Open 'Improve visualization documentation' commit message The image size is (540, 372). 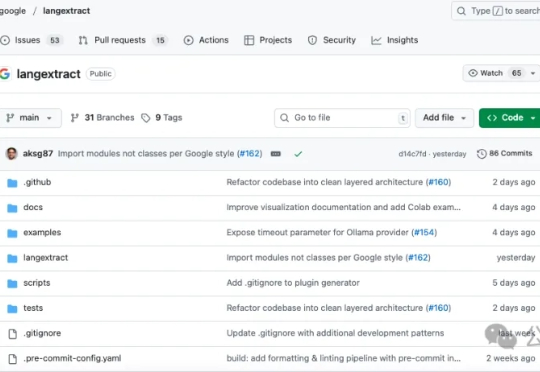click(343, 207)
